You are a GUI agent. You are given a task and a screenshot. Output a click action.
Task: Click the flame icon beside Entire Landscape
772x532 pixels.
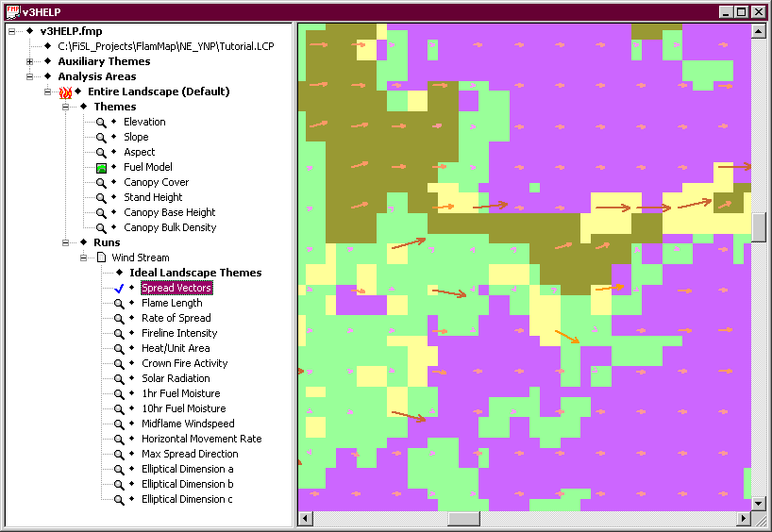[65, 92]
